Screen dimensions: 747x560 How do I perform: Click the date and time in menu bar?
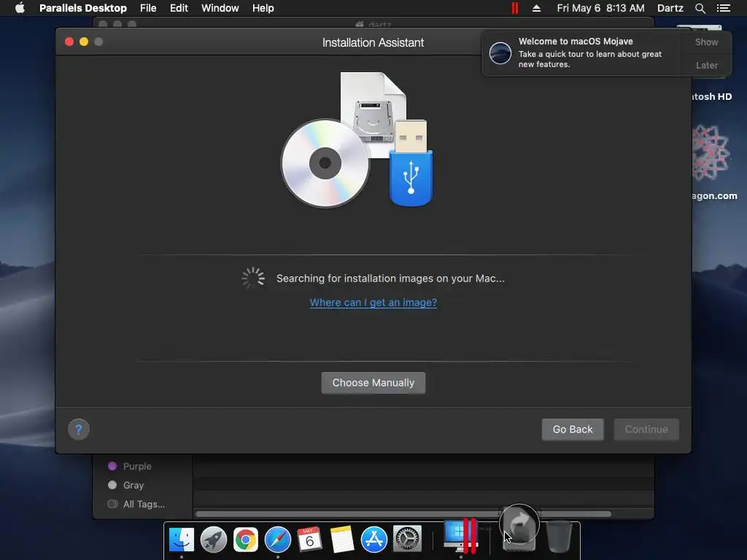tap(601, 8)
